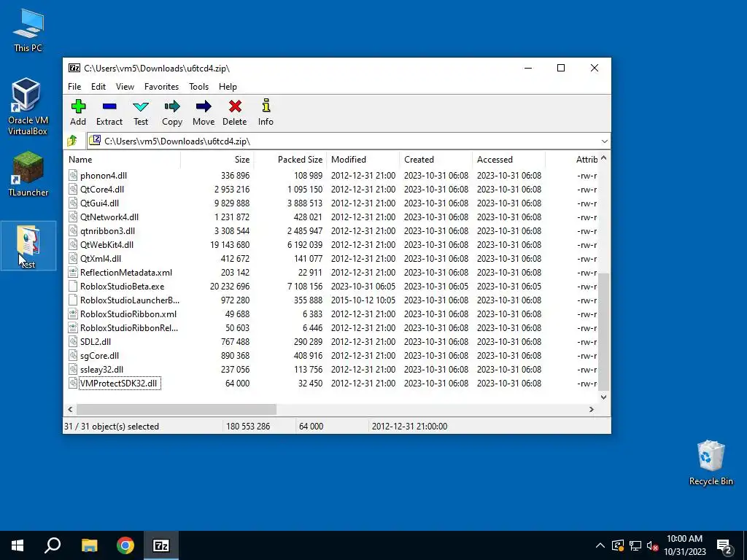Select QtXml4.dll row

330,259
